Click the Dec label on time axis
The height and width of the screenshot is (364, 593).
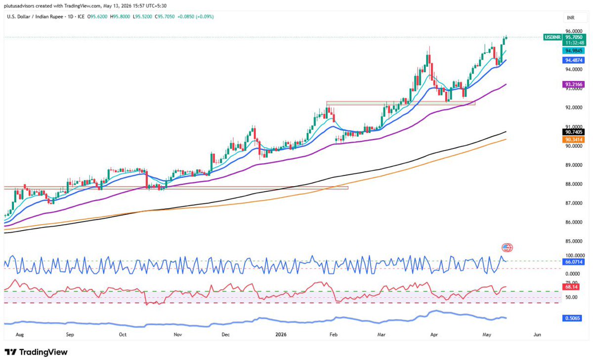point(226,334)
